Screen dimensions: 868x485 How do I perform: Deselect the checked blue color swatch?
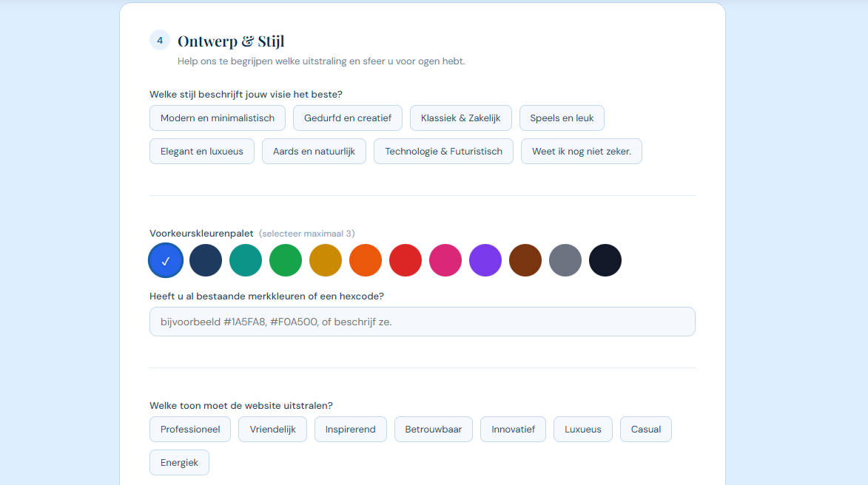[x=166, y=260]
